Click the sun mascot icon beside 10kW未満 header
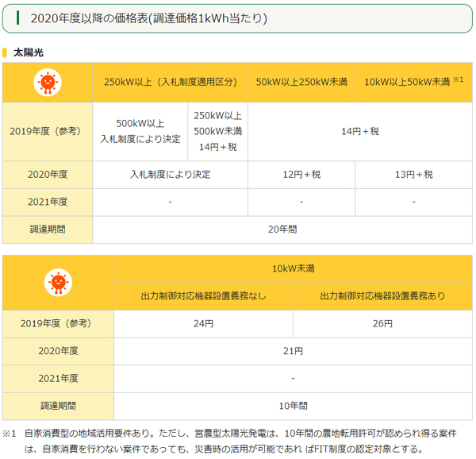 pos(58,283)
